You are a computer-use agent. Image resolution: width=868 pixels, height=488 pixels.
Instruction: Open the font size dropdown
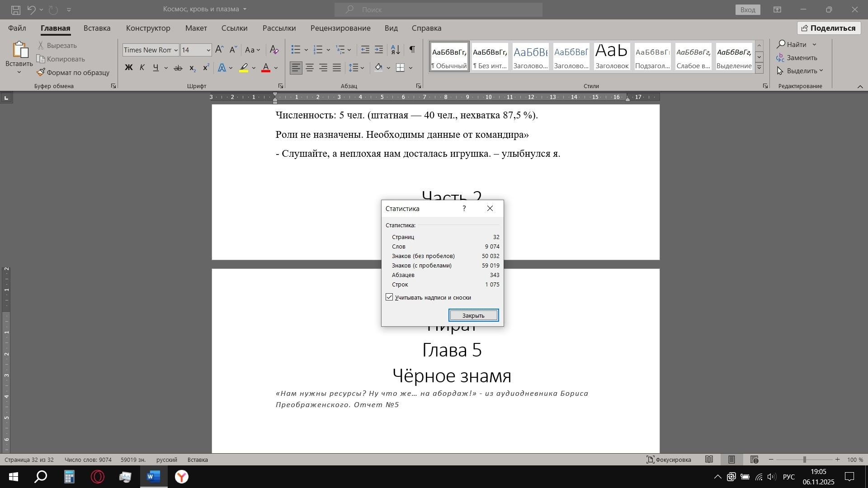pos(208,50)
